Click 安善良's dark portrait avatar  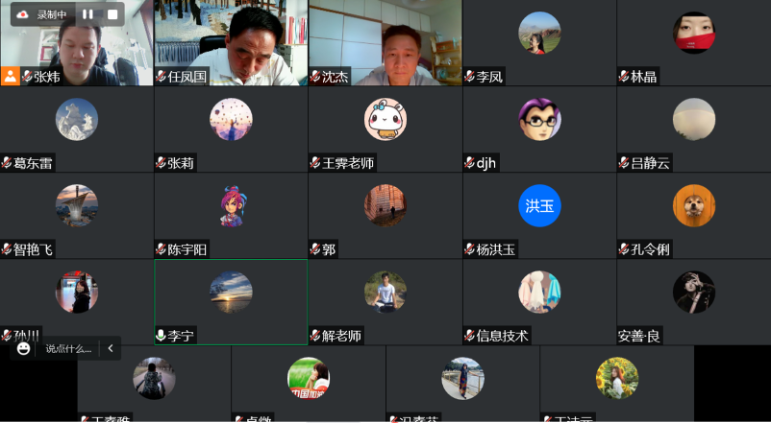point(694,292)
